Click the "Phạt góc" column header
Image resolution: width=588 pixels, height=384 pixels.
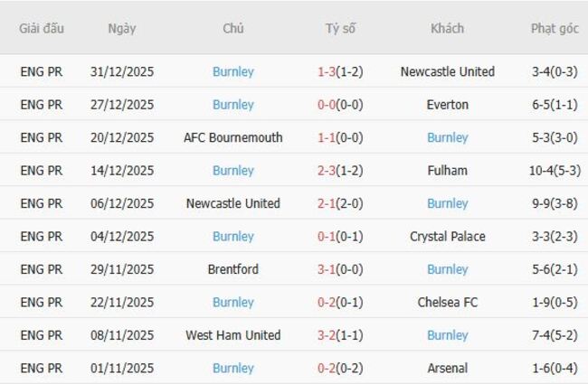pyautogui.click(x=555, y=28)
